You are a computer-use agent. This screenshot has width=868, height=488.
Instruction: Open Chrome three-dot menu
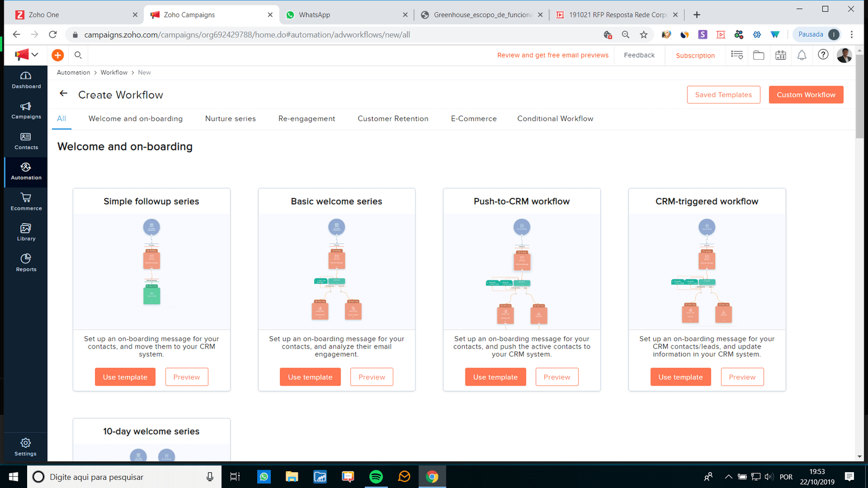point(852,35)
